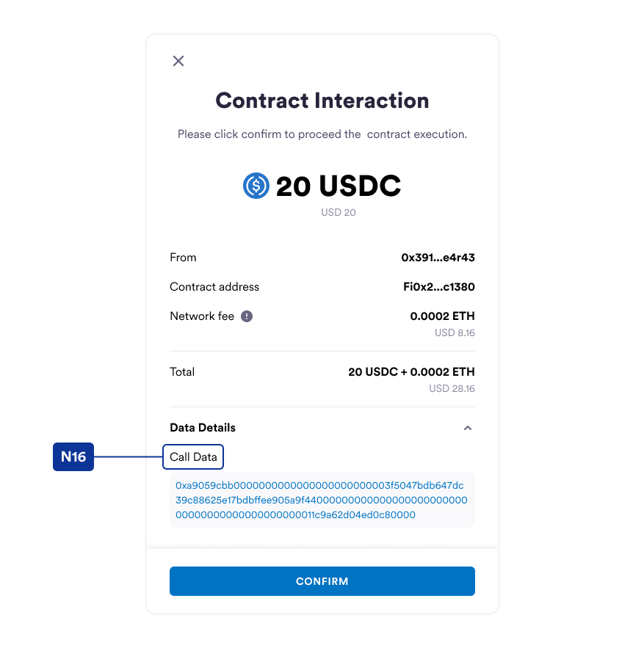644x648 pixels.
Task: Click the Data Details heading
Action: coord(203,428)
